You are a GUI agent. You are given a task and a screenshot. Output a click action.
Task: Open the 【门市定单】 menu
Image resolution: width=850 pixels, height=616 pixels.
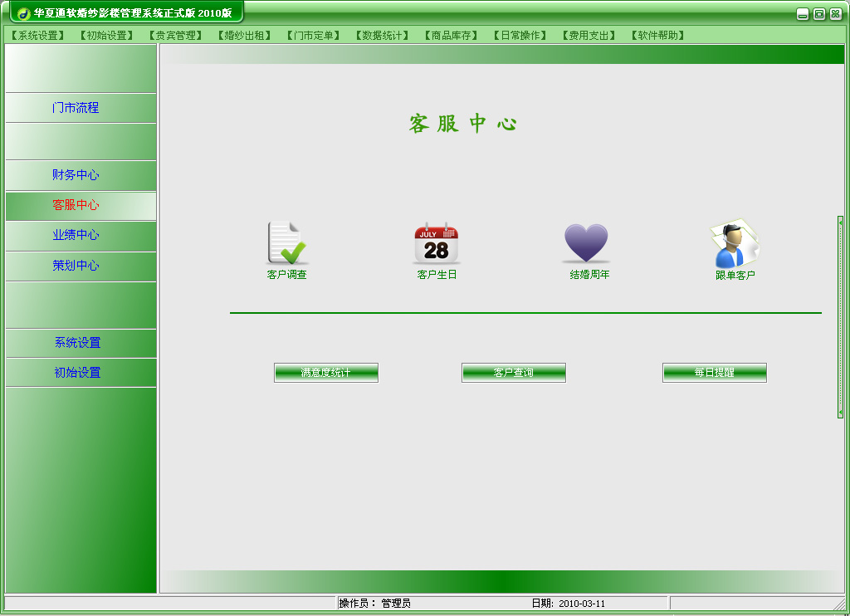coord(313,35)
